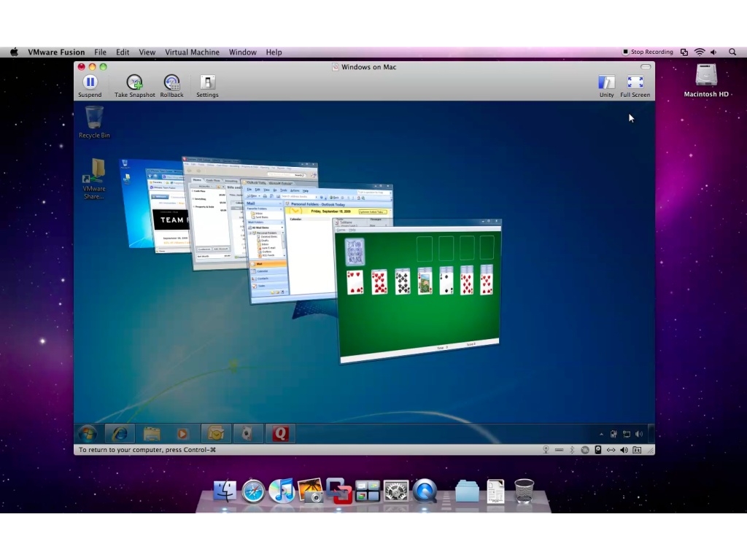Click the network adapter arrows icon in status bar
This screenshot has width=747, height=560.
(x=611, y=450)
